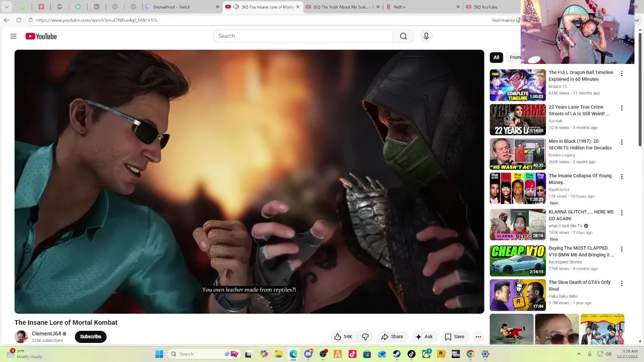Open options for Men in Black video
This screenshot has width=644, height=362.
pos(622,142)
